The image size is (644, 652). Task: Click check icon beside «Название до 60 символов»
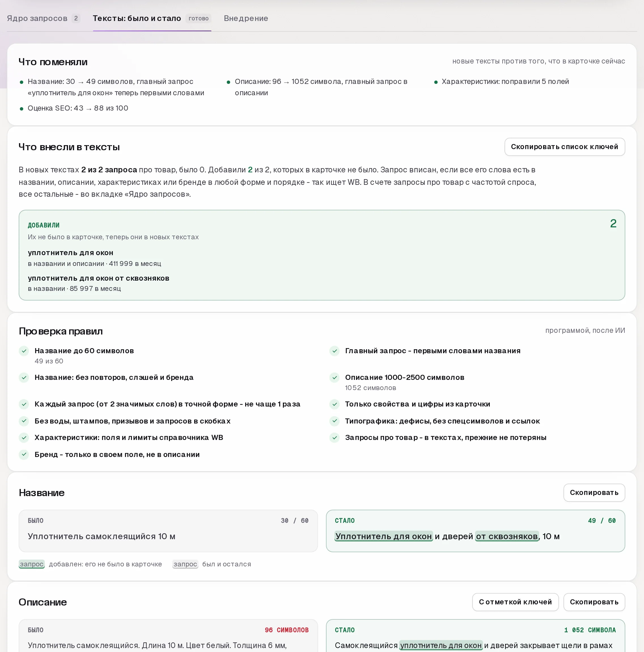(x=24, y=351)
